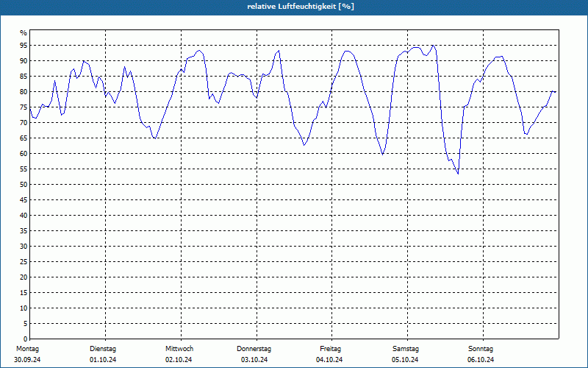Select the 45 value on the y-axis
Viewport: 588px width, 368px height.
24,199
